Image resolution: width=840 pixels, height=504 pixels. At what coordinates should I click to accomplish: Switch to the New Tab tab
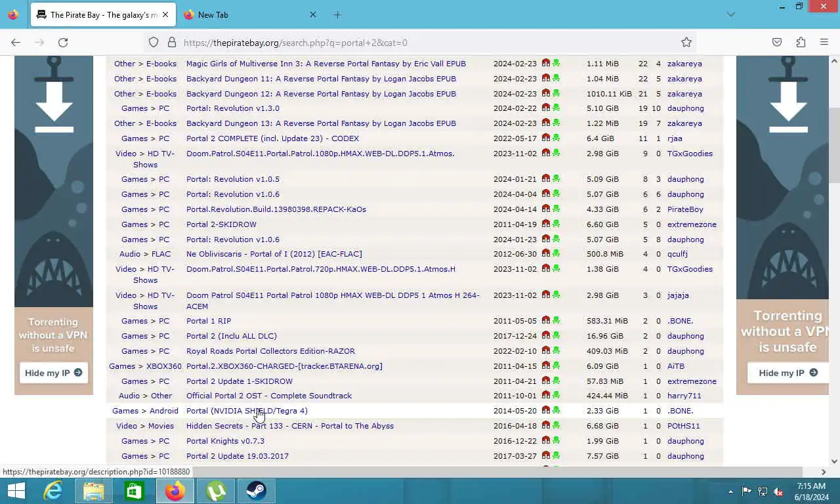point(249,14)
